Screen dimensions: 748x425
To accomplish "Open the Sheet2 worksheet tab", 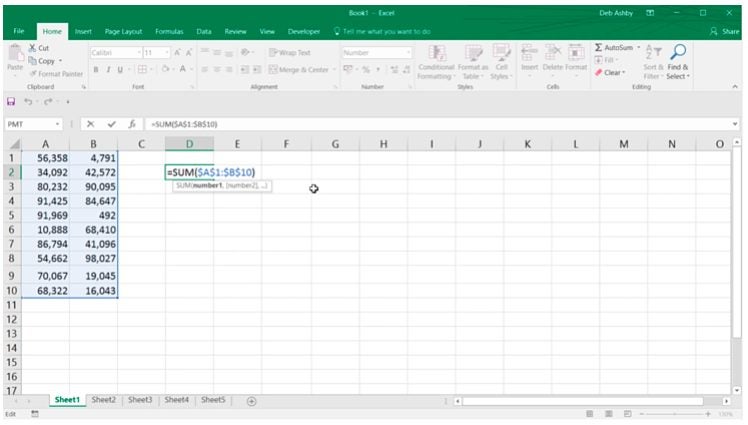I will tap(104, 400).
